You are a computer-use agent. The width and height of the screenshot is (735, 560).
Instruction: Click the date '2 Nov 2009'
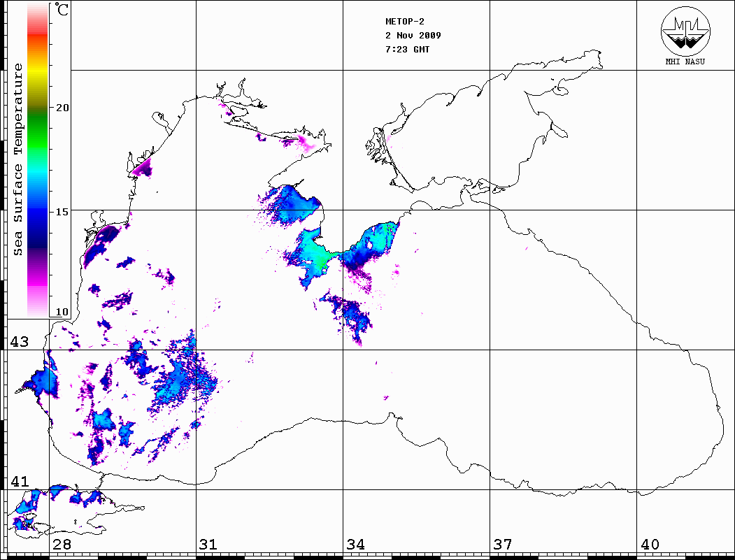tap(413, 36)
